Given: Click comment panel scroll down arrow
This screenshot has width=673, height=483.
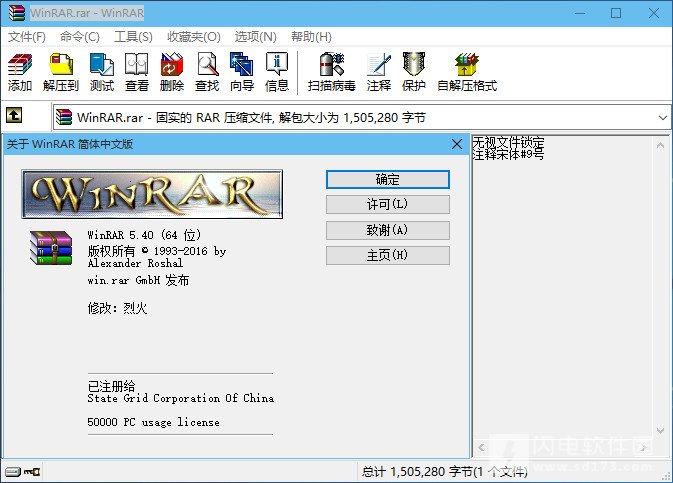Looking at the screenshot, I should pos(661,430).
